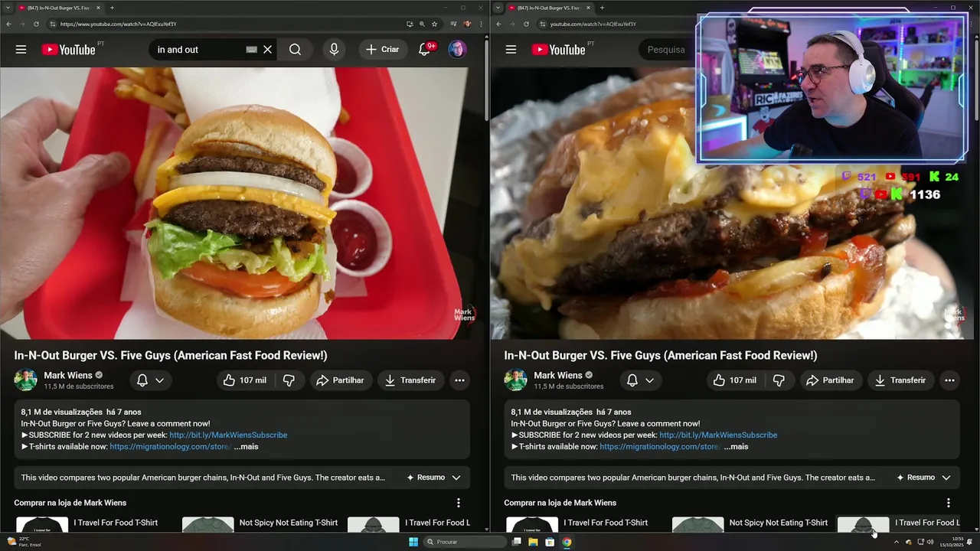This screenshot has width=980, height=551.
Task: Dislike the video in the right window
Action: (x=779, y=380)
